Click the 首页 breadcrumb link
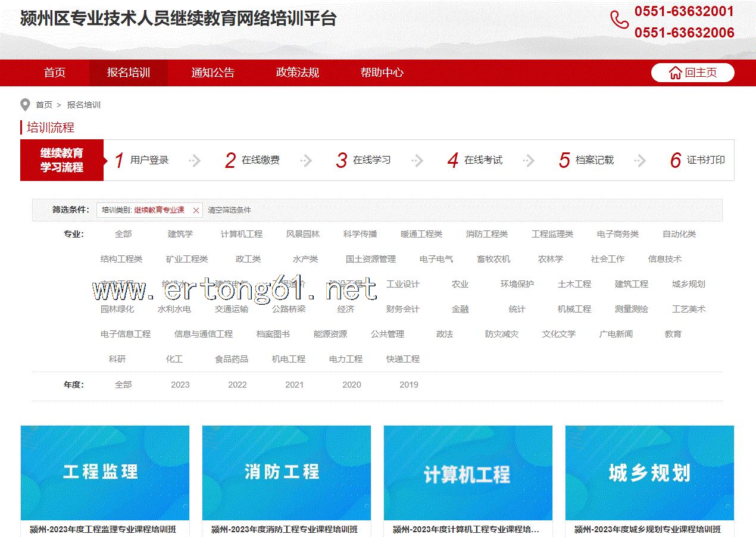Image resolution: width=756 pixels, height=537 pixels. [44, 105]
